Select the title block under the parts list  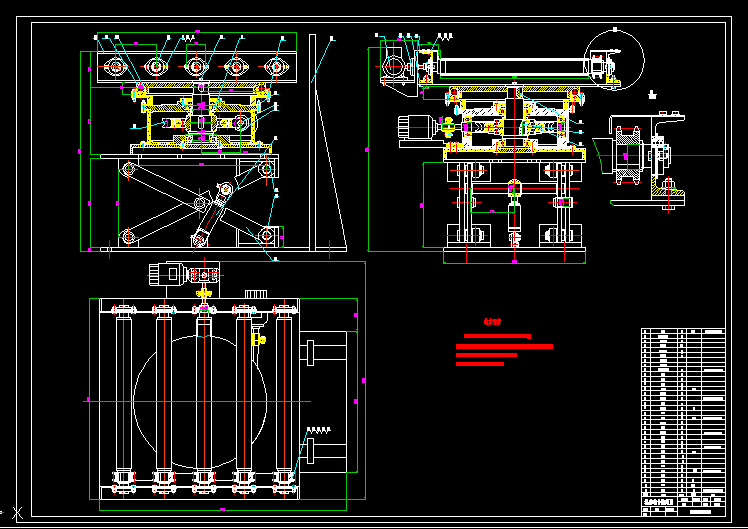coord(683,506)
